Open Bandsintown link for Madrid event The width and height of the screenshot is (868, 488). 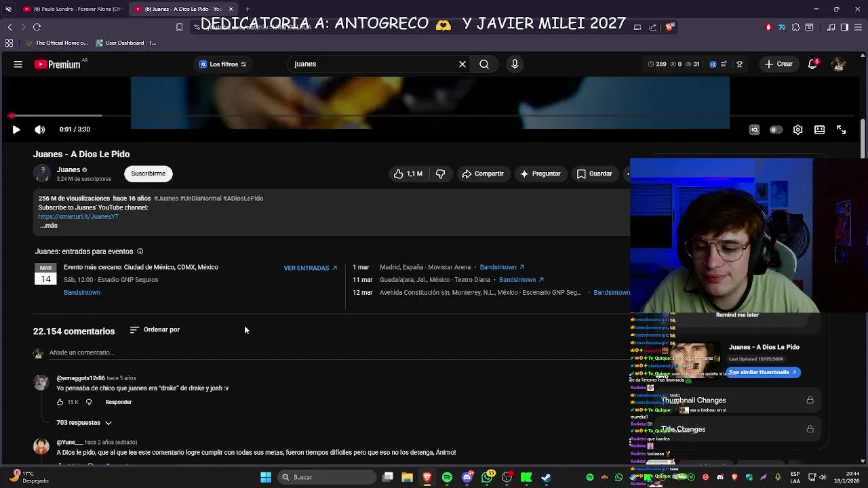pos(502,267)
